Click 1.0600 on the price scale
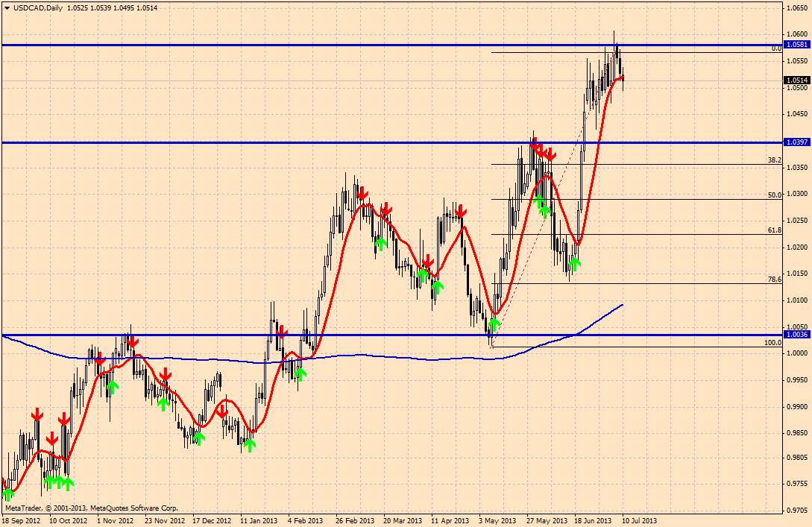 coord(797,34)
